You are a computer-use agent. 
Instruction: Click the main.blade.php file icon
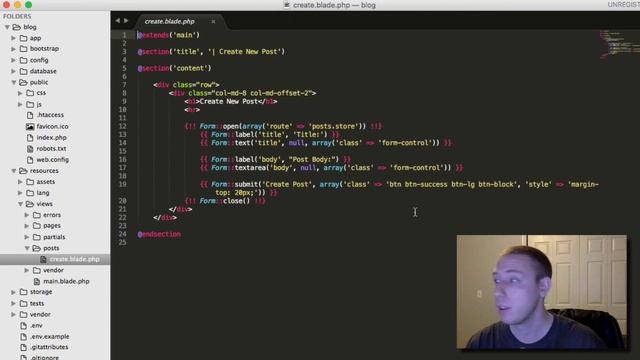tap(37, 281)
